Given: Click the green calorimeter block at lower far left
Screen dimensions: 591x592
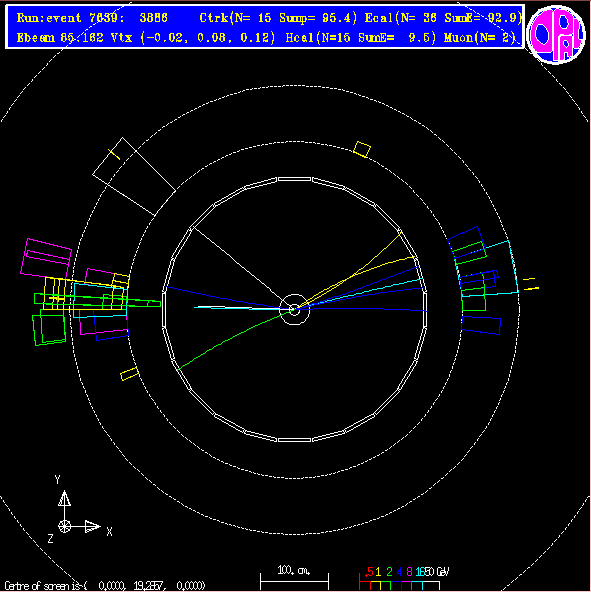Looking at the screenshot, I should [x=49, y=330].
